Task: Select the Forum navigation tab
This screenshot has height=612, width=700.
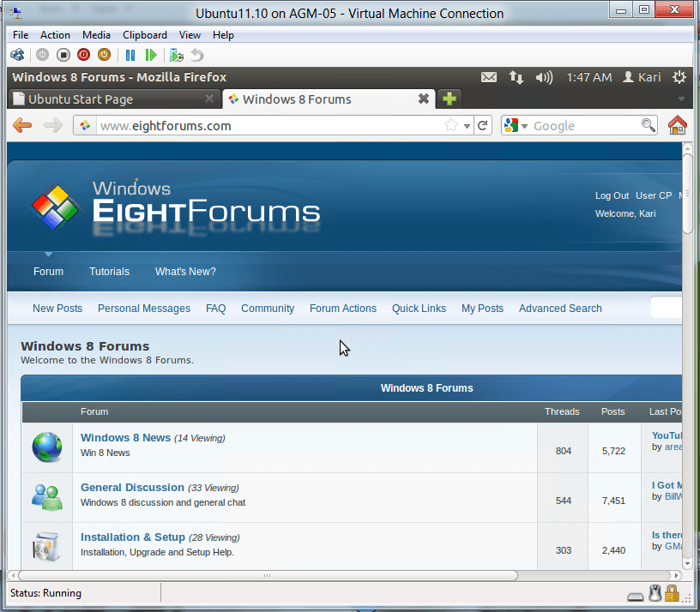Action: [48, 271]
